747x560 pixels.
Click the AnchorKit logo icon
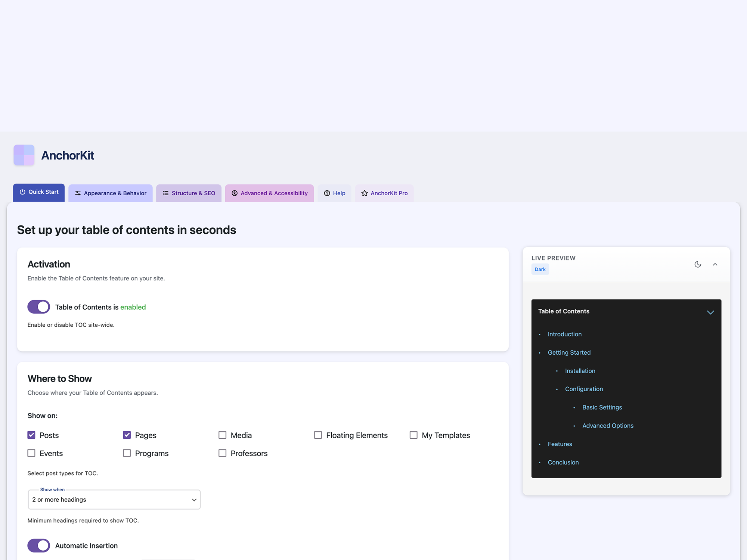coord(24,155)
